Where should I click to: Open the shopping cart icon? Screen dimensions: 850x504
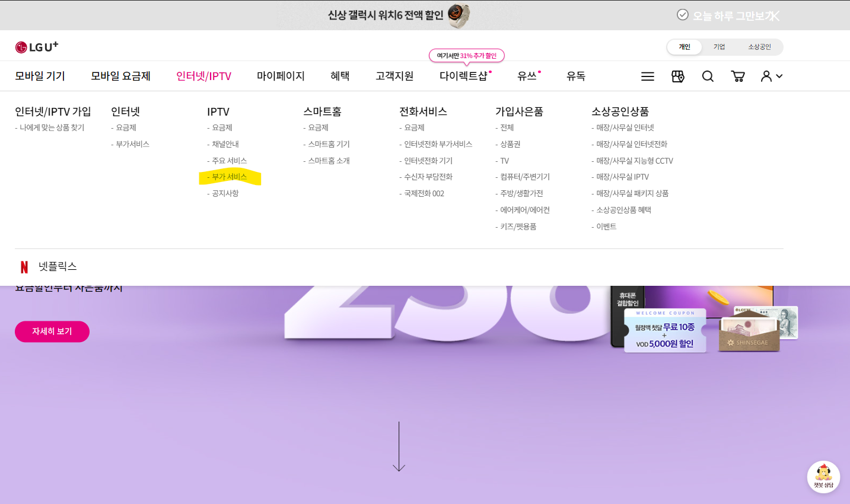coord(738,76)
